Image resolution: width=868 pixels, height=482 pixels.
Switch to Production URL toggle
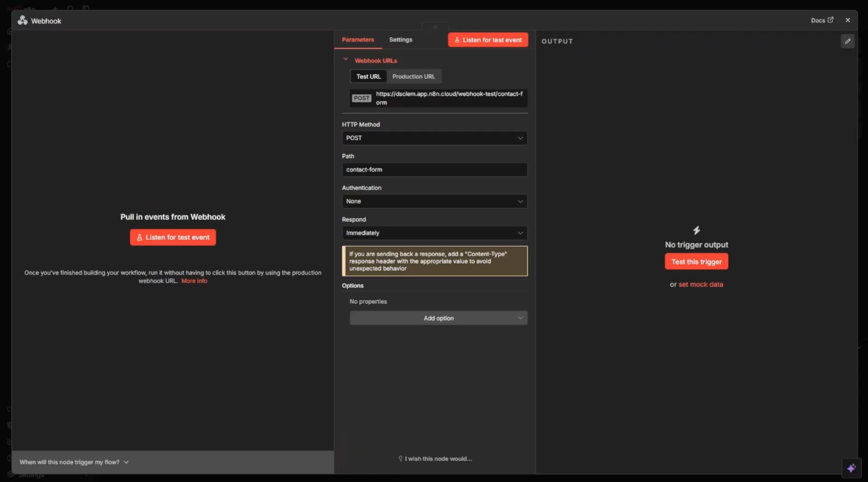(x=414, y=76)
